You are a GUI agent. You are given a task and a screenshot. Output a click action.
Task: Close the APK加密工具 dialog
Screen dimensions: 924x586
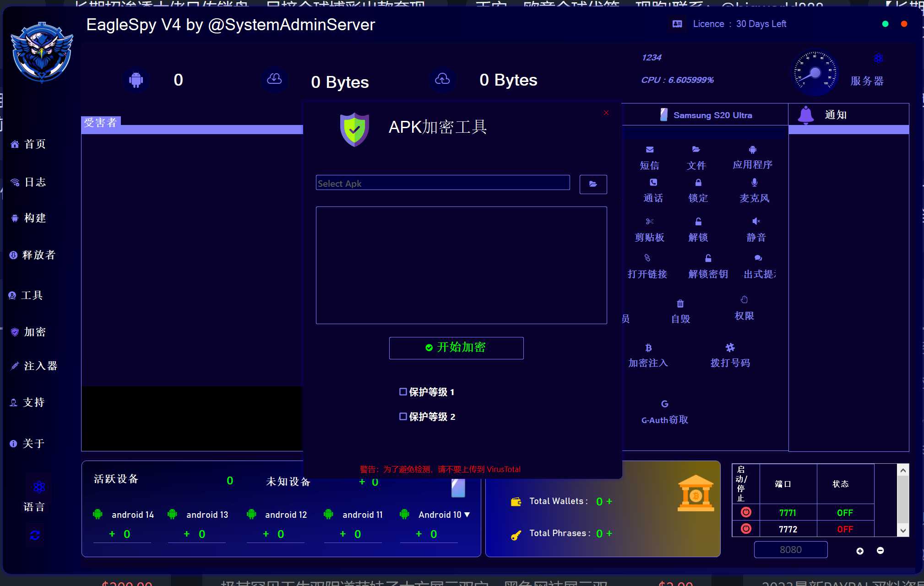(606, 113)
